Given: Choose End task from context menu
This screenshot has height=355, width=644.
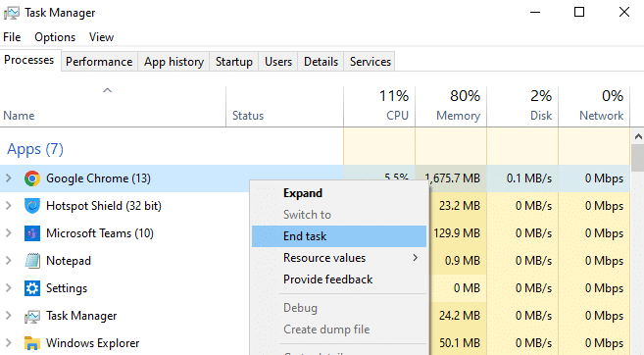Looking at the screenshot, I should pyautogui.click(x=339, y=236).
